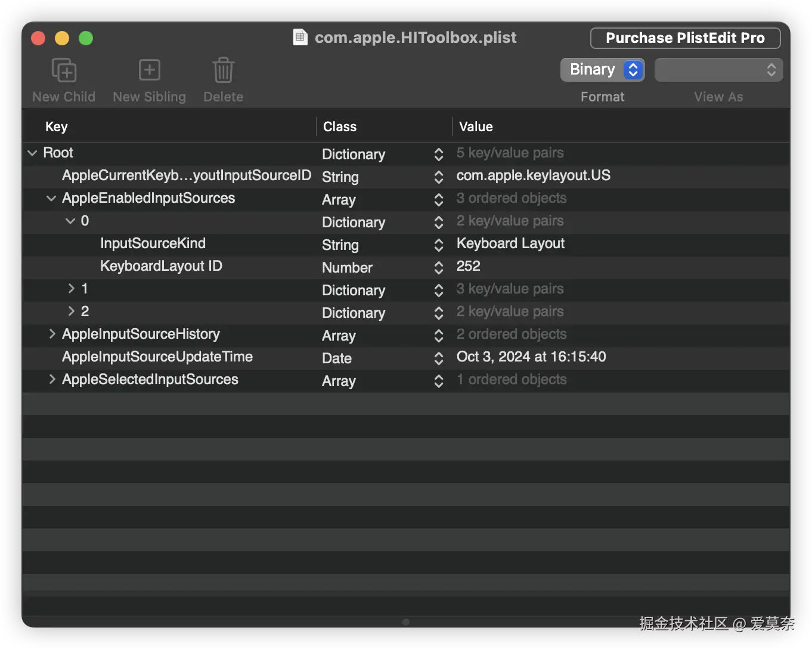Click Purchase PlistEdit Pro button
The height and width of the screenshot is (649, 812).
pos(685,38)
